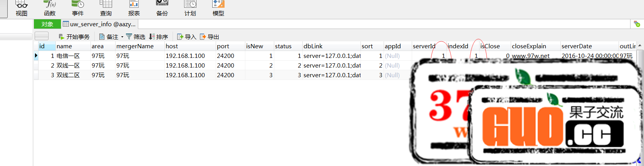Open the 查询 (Query) section

pyautogui.click(x=106, y=8)
